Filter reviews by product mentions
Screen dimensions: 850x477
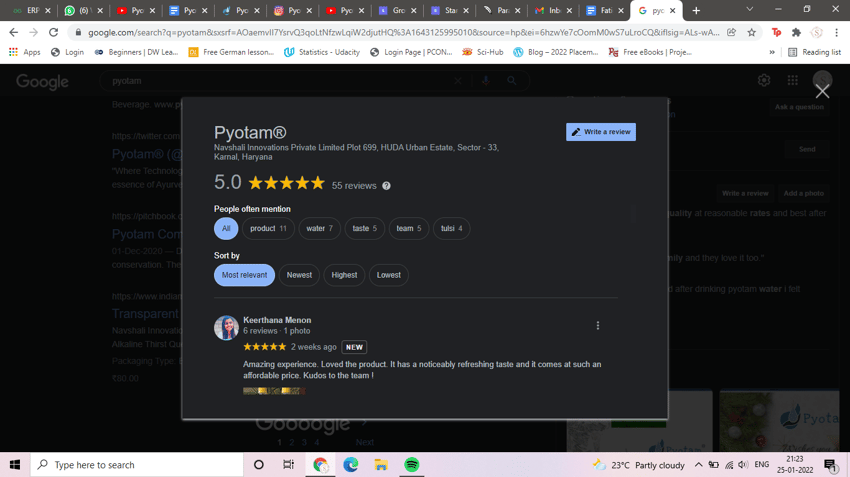click(268, 228)
